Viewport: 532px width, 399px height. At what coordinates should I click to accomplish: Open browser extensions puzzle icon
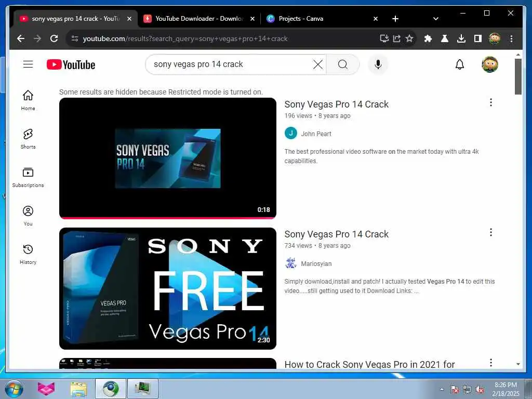428,38
